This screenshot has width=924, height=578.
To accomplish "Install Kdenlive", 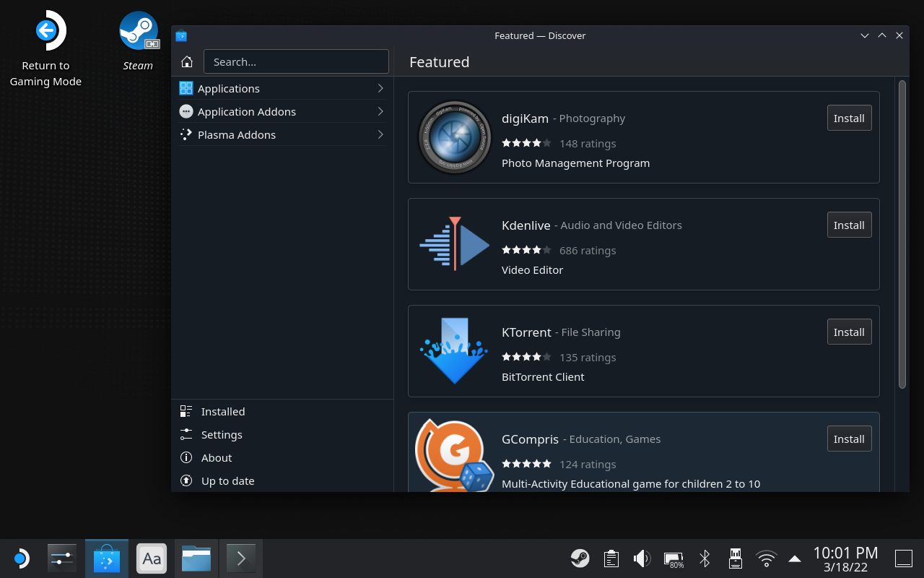I will pyautogui.click(x=849, y=225).
